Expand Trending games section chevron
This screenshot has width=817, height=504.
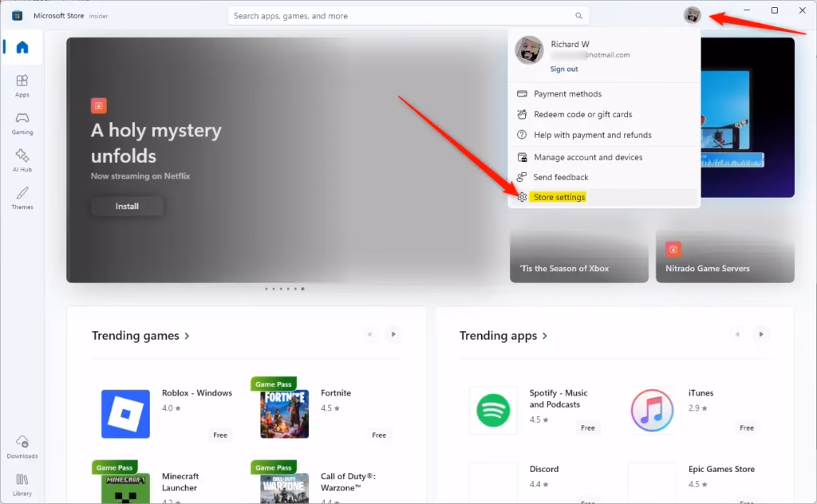(187, 336)
